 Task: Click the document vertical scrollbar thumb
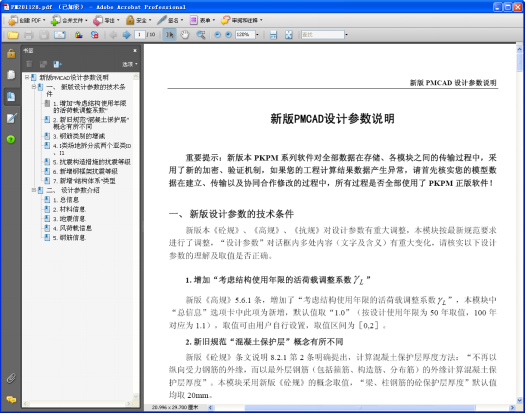tap(519, 63)
